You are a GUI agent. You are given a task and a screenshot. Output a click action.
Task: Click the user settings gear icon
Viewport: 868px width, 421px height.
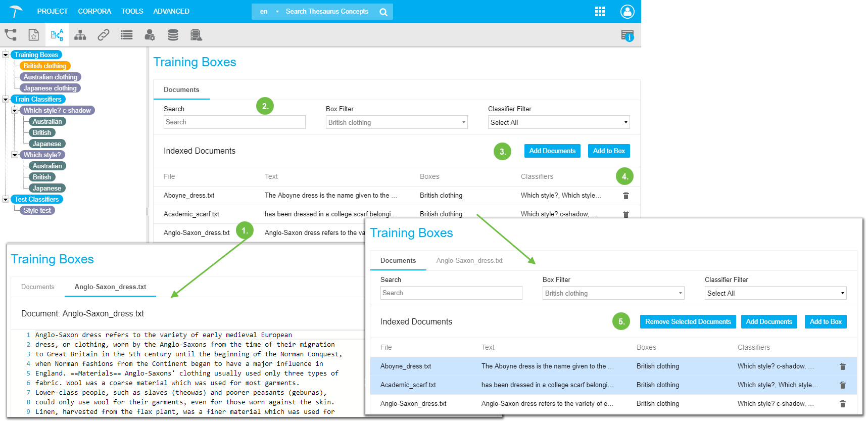click(x=150, y=35)
